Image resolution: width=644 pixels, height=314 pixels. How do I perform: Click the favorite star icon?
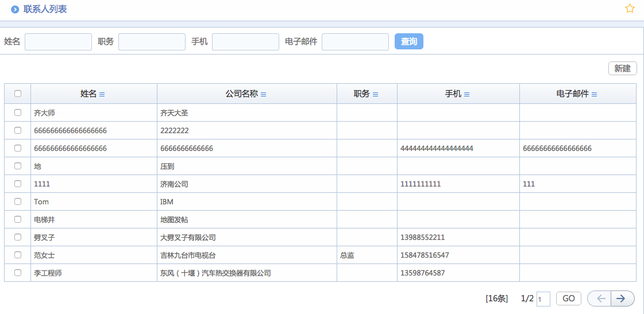(x=630, y=9)
